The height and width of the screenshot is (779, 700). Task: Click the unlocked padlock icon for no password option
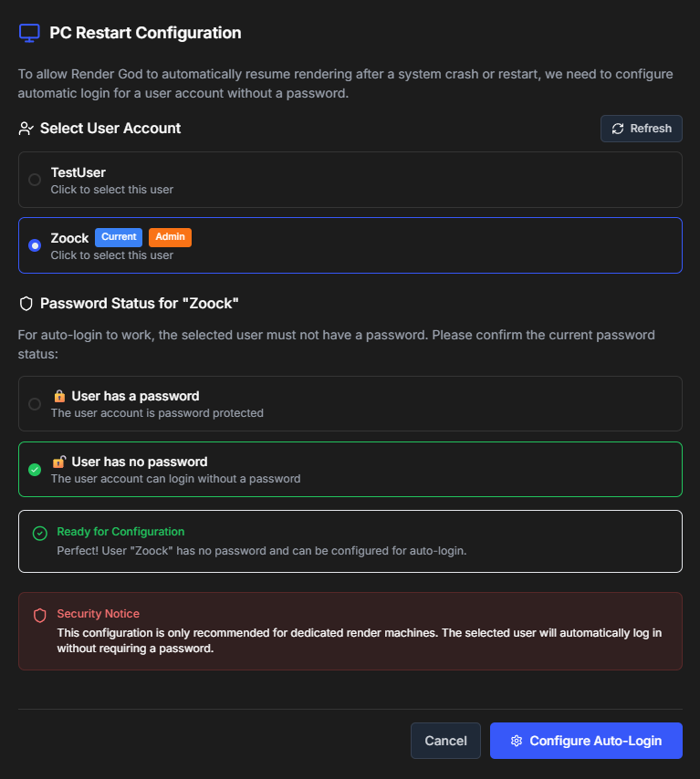(59, 462)
